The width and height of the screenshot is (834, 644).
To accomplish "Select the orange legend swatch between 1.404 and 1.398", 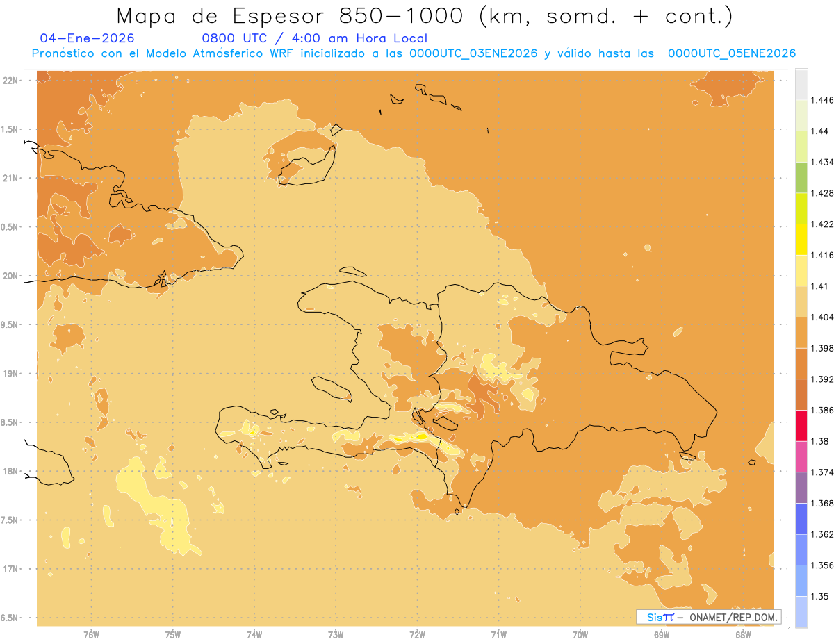I will (801, 332).
